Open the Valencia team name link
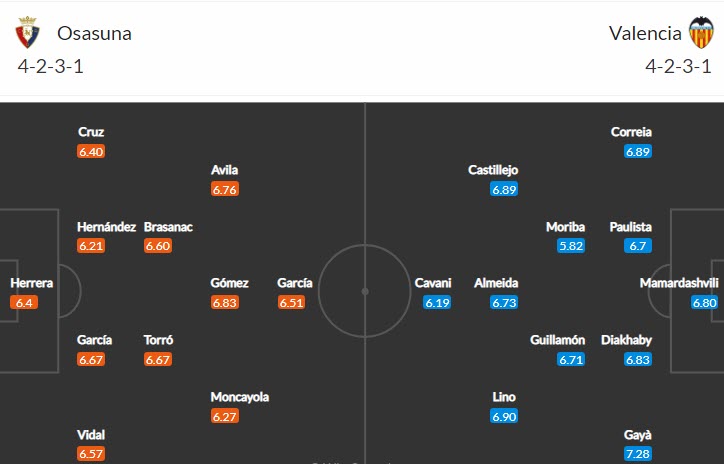Image resolution: width=724 pixels, height=464 pixels. 645,33
